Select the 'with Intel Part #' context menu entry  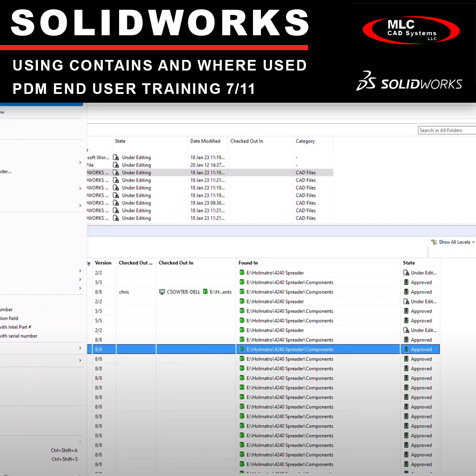click(18, 327)
